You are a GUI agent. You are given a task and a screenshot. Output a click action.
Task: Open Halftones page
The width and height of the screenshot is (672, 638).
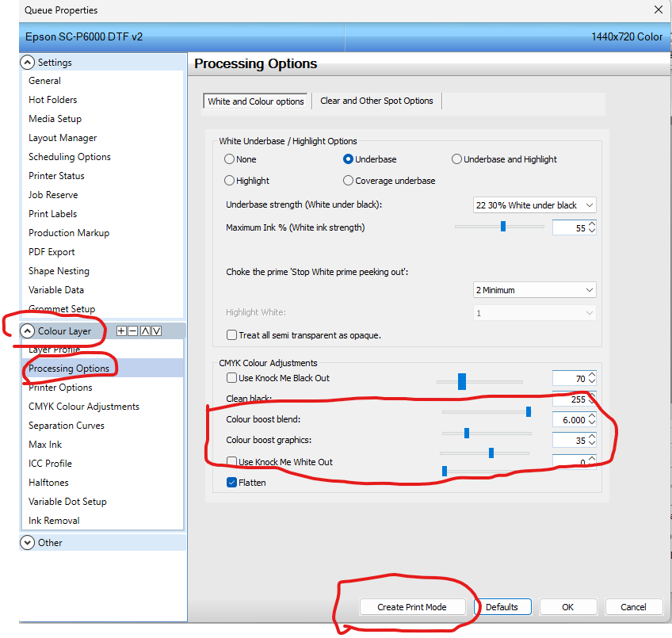click(x=48, y=483)
